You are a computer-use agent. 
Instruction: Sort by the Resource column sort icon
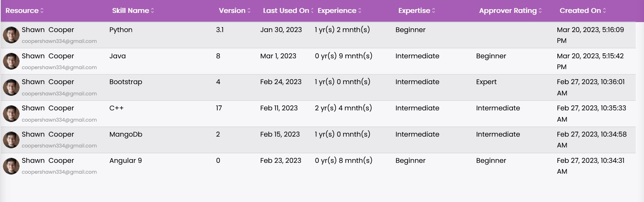tap(42, 11)
